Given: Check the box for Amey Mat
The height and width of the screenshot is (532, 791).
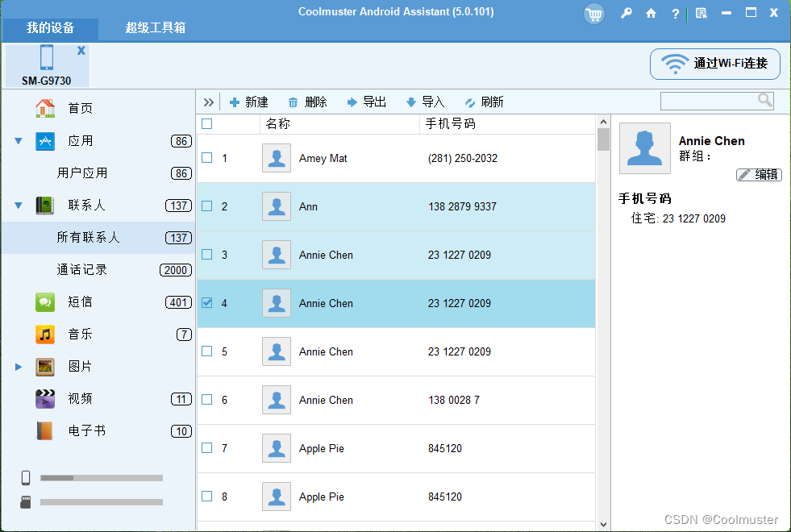Looking at the screenshot, I should (207, 158).
